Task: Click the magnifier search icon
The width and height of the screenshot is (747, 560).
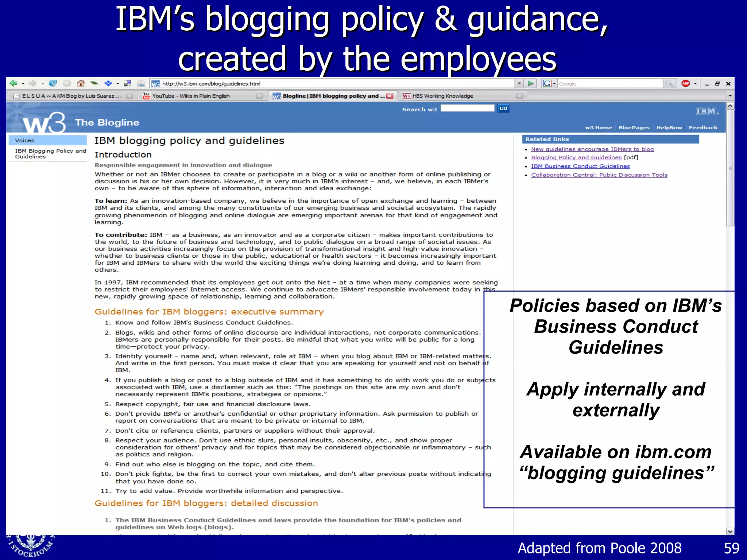Action: (x=669, y=83)
